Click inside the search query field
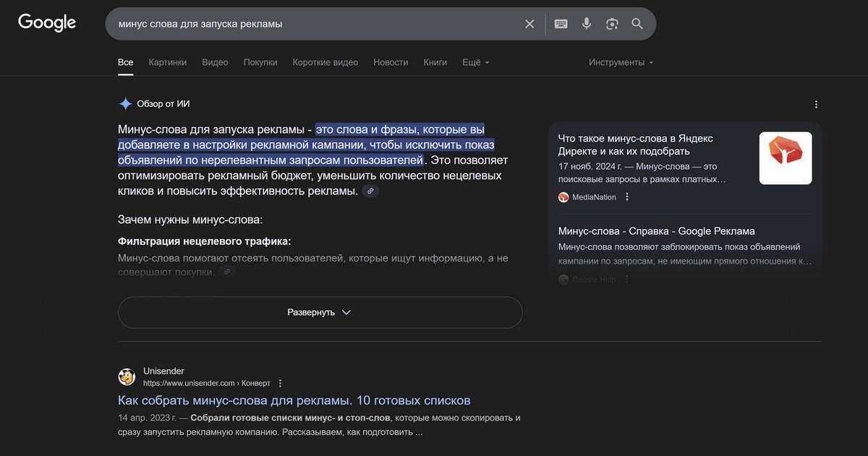The height and width of the screenshot is (456, 868). [x=311, y=24]
